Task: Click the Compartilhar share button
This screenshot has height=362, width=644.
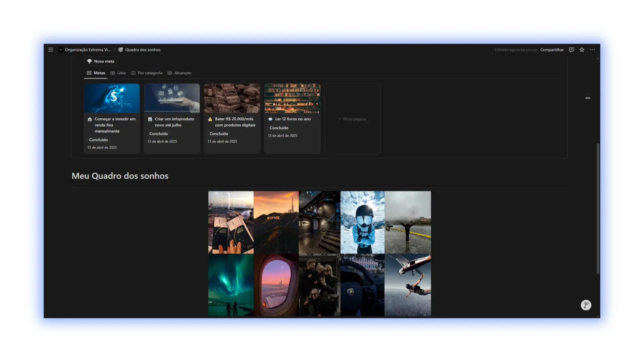Action: 552,50
